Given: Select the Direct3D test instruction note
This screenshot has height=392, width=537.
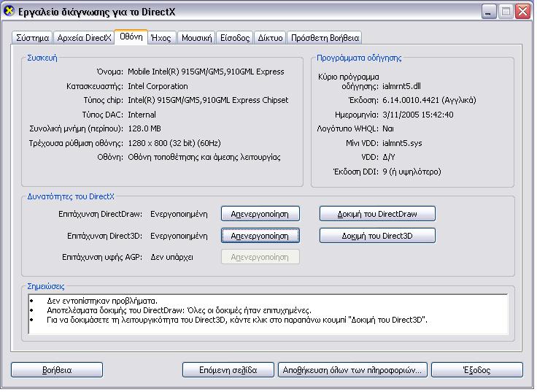Looking at the screenshot, I should (237, 320).
